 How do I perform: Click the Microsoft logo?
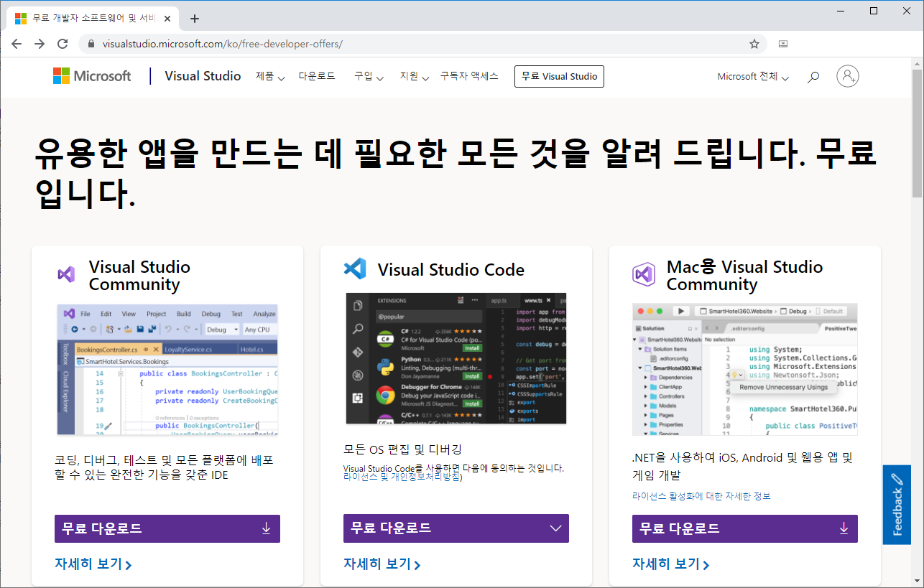(92, 76)
